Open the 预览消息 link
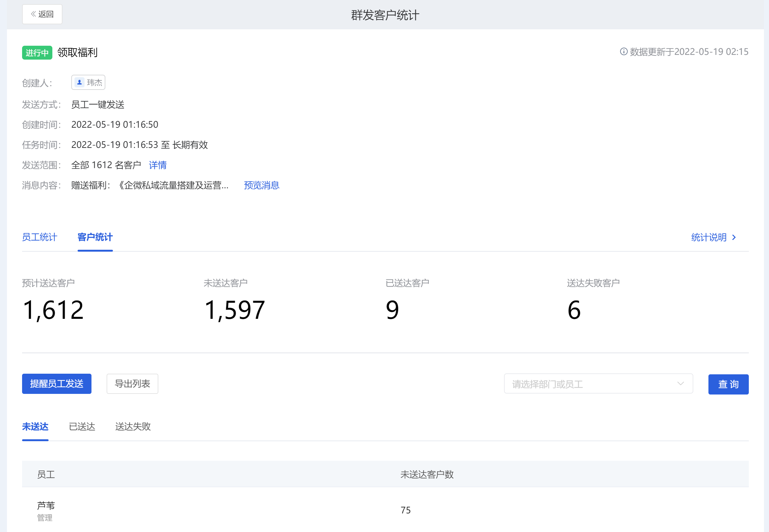 tap(262, 185)
